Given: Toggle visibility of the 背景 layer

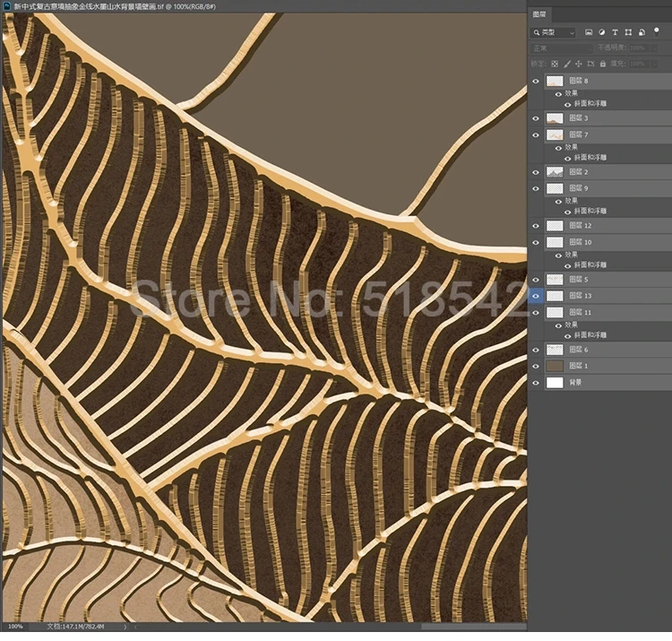Looking at the screenshot, I should (x=536, y=383).
